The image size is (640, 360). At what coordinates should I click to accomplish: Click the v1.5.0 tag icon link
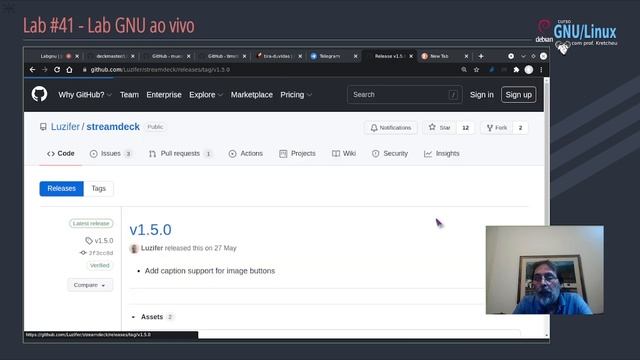coord(99,240)
